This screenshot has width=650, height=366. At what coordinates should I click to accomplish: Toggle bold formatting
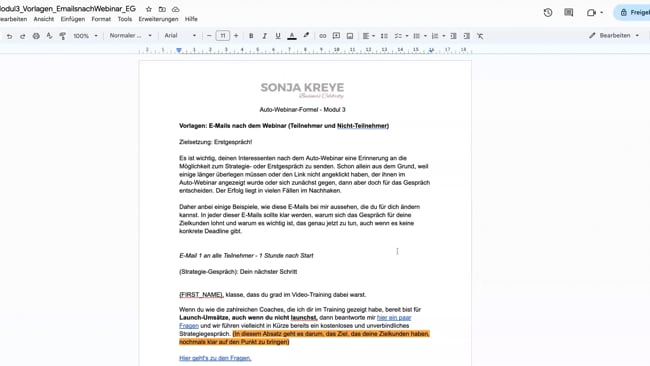coord(251,36)
